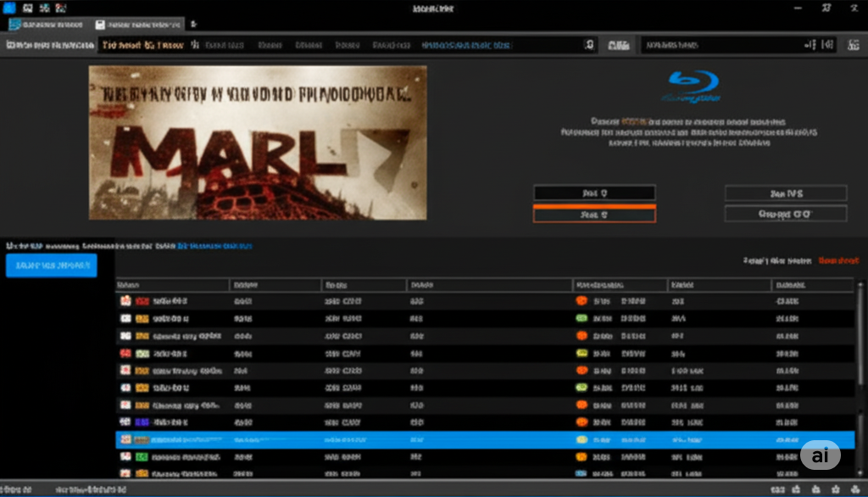This screenshot has height=497, width=868.
Task: Click the icon at the end of the toolbar address field
Action: point(589,45)
